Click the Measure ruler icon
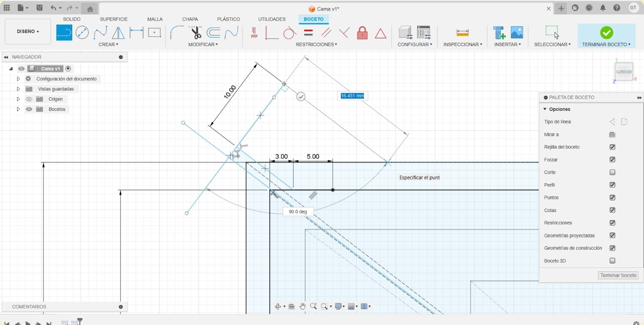Viewport: 644px width, 325px height. click(463, 33)
